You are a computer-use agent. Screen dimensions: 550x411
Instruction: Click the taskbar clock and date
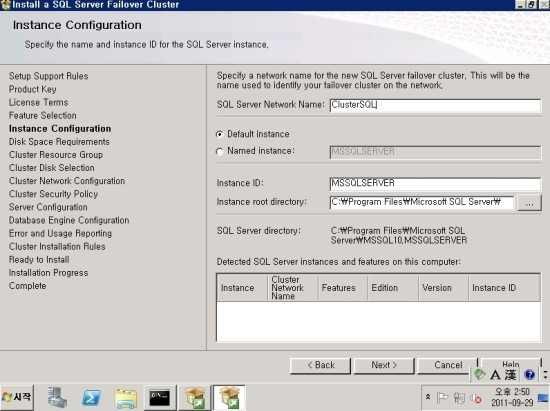(x=512, y=397)
